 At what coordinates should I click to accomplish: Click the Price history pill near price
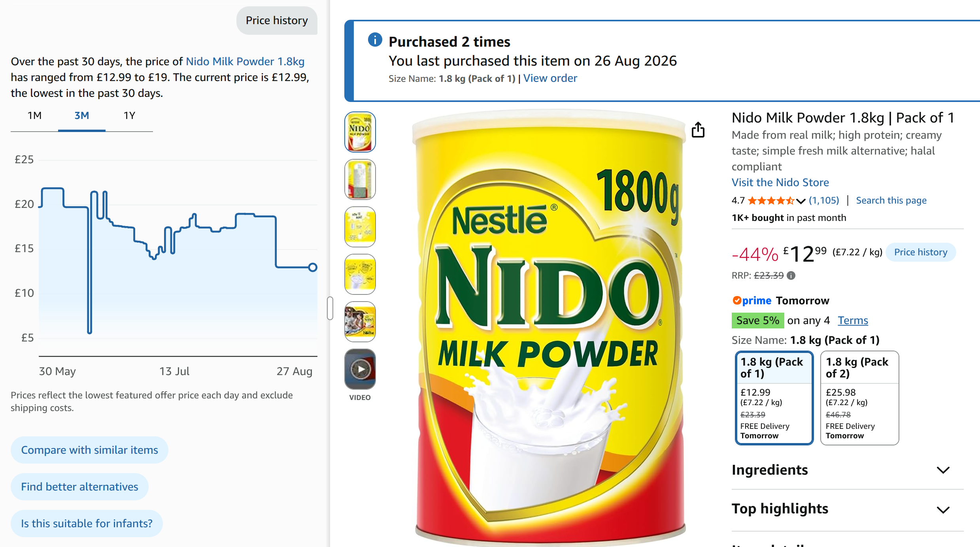click(921, 252)
